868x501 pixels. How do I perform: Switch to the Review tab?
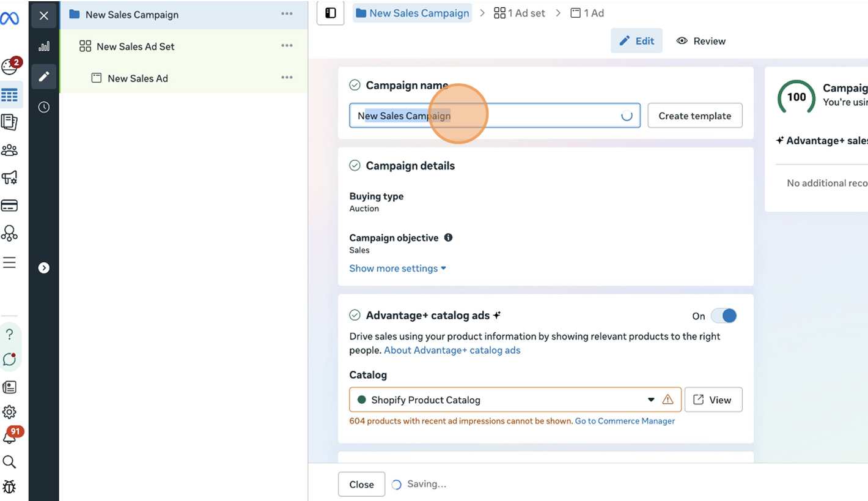pyautogui.click(x=701, y=41)
